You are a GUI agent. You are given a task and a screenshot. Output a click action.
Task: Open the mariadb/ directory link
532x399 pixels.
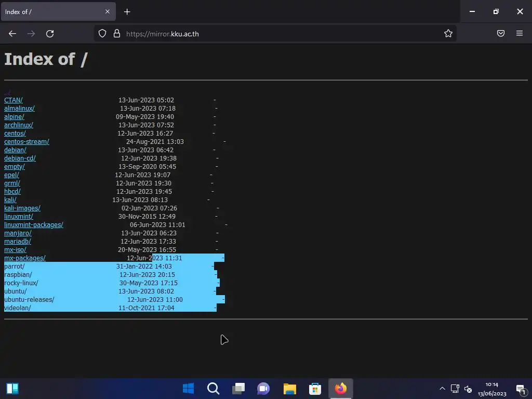tap(18, 241)
